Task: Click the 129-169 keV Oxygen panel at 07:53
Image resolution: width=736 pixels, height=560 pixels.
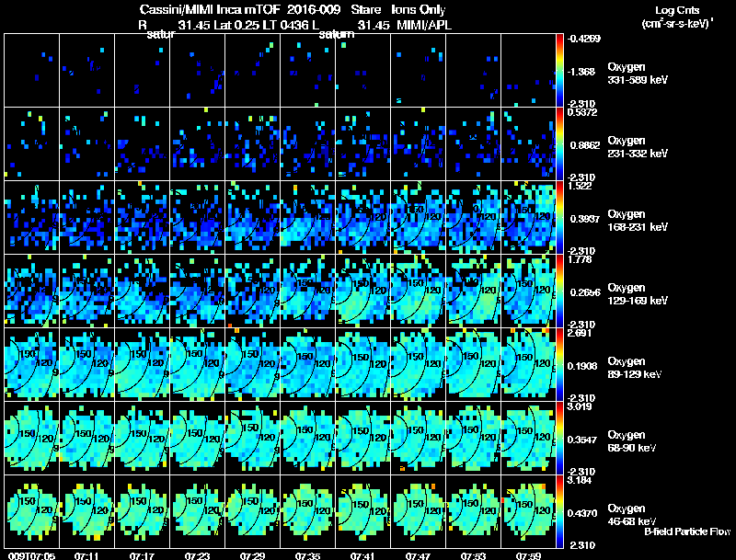Action: pyautogui.click(x=473, y=291)
